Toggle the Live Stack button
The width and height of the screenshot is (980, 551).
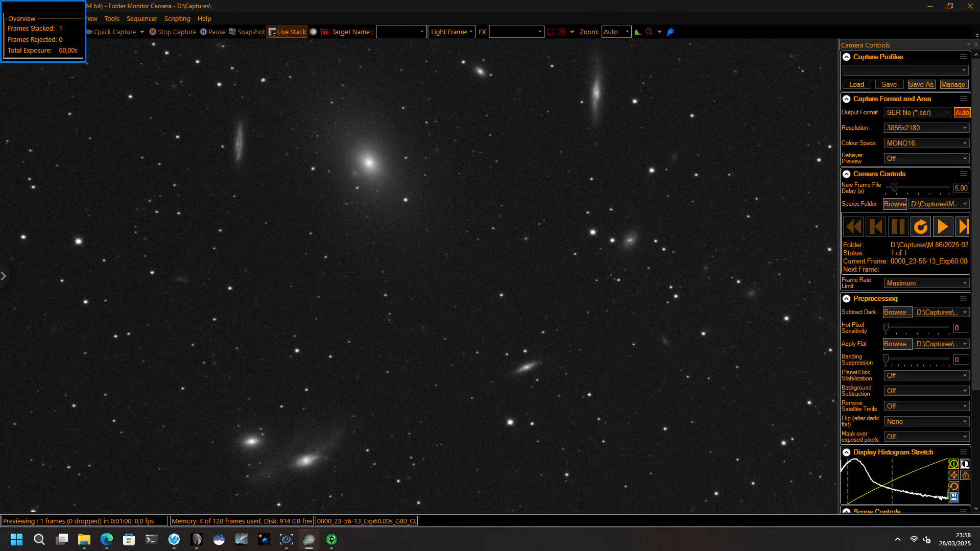(287, 32)
